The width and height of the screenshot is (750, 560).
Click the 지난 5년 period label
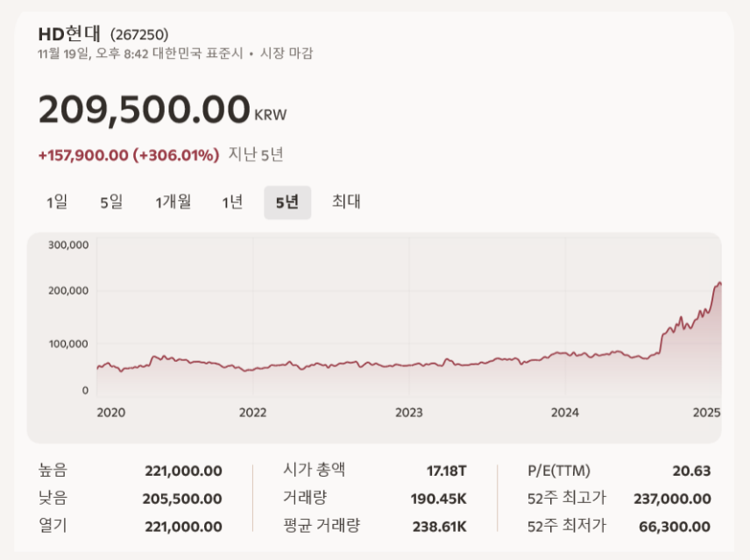coord(256,154)
